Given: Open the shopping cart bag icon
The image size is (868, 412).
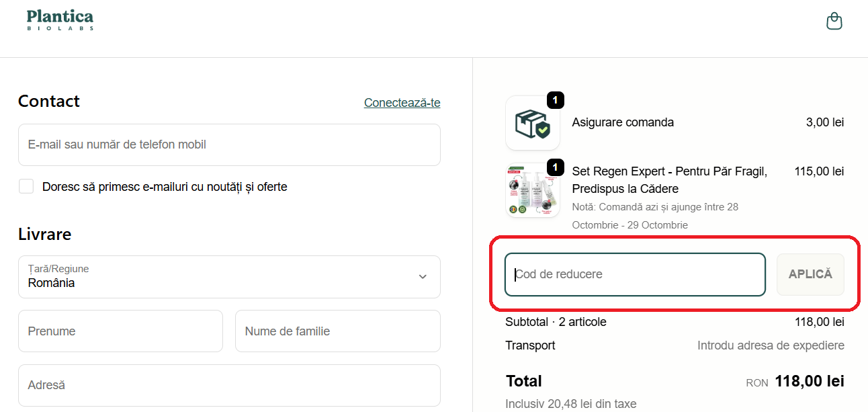Looking at the screenshot, I should (x=834, y=21).
